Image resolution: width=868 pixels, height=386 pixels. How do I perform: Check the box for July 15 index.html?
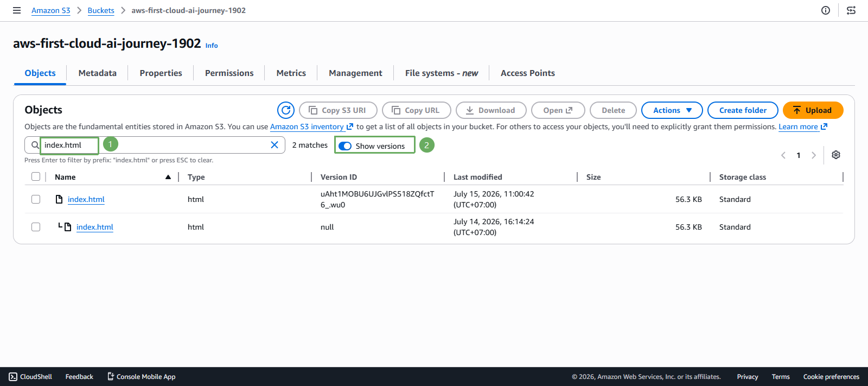pos(36,199)
